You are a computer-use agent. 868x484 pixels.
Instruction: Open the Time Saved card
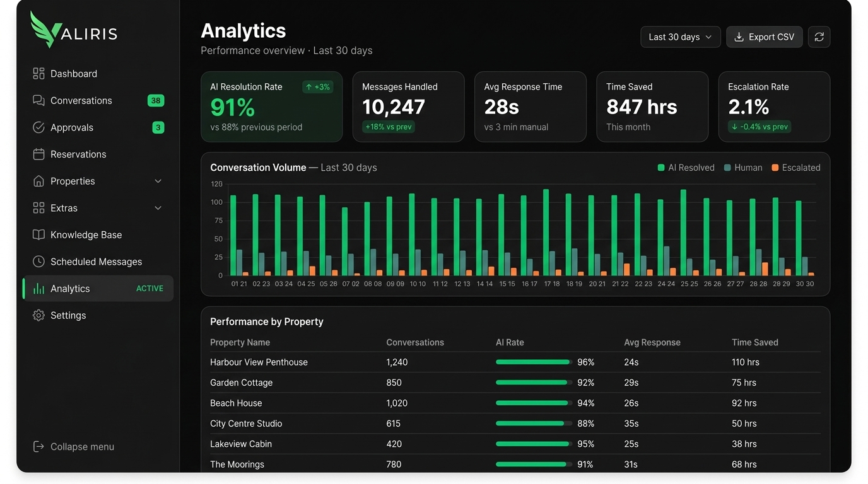(652, 107)
